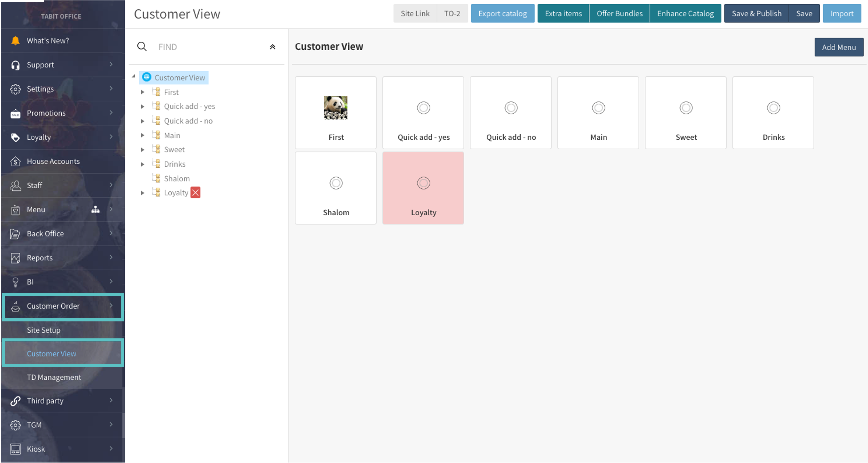This screenshot has height=463, width=868.
Task: Click the What's New bell icon
Action: [x=15, y=41]
